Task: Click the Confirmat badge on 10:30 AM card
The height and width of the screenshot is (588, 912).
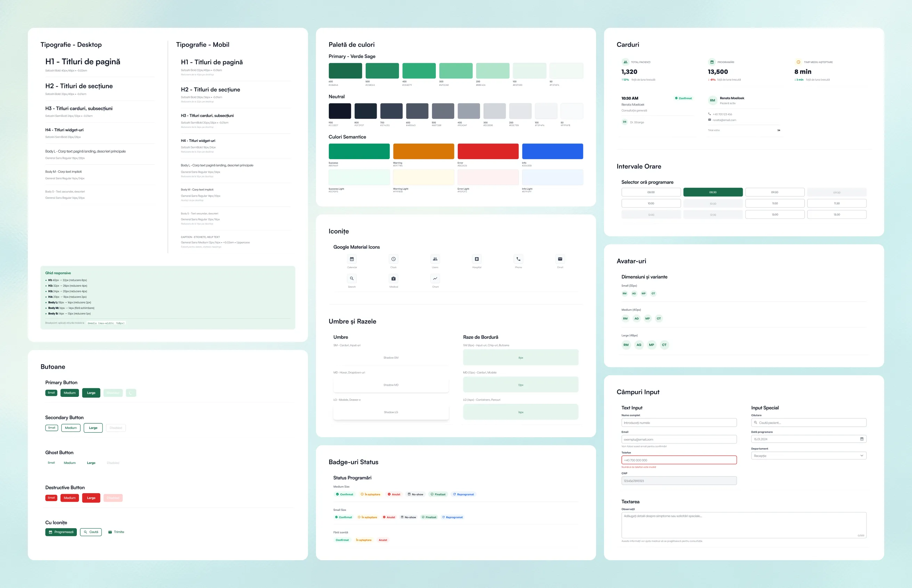Action: (683, 98)
